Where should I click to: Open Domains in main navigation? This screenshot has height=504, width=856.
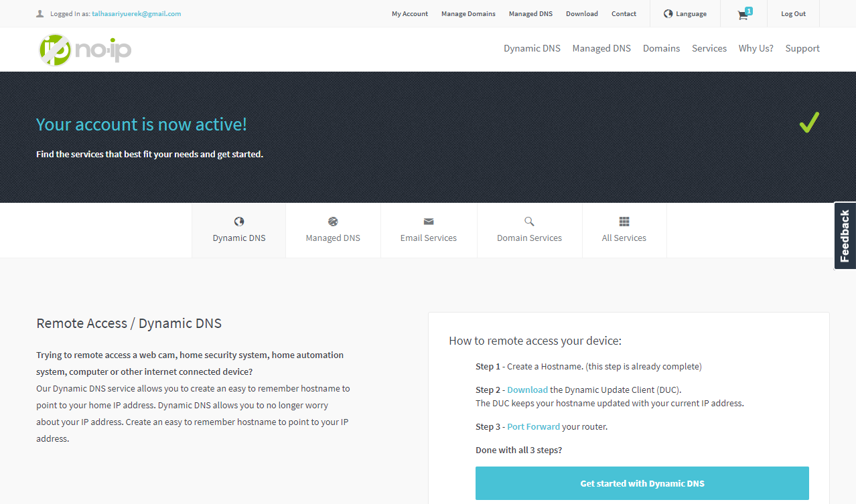661,48
